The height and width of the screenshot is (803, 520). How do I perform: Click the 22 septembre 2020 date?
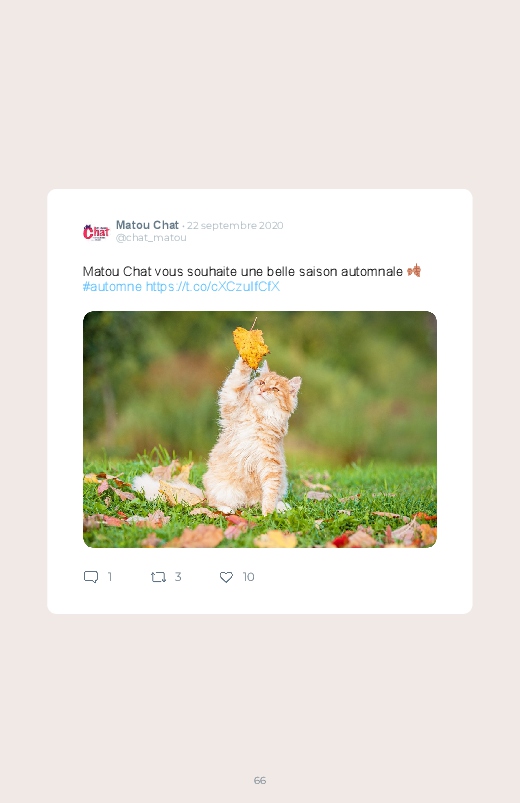pos(235,225)
